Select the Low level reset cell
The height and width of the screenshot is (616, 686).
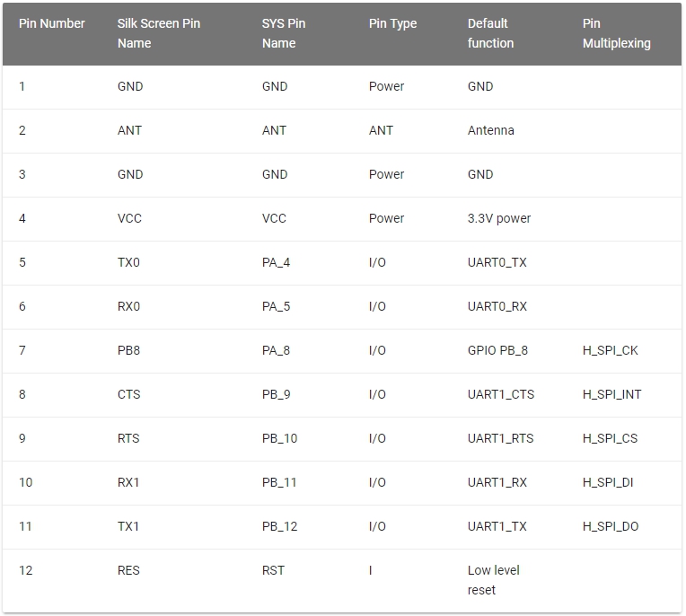494,580
